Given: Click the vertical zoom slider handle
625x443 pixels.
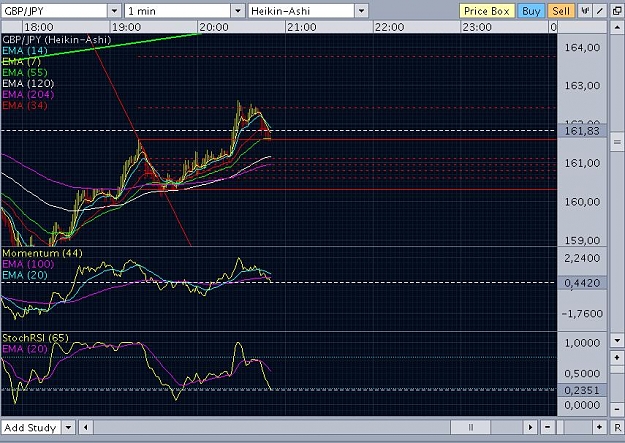Looking at the screenshot, I should [x=617, y=370].
